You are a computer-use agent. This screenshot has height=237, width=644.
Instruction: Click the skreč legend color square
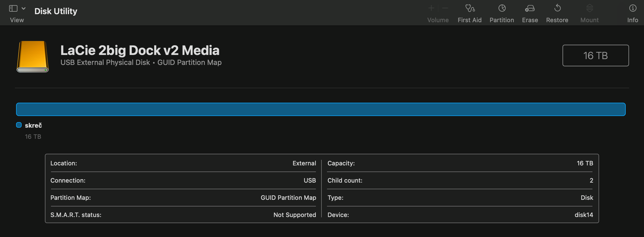point(19,125)
